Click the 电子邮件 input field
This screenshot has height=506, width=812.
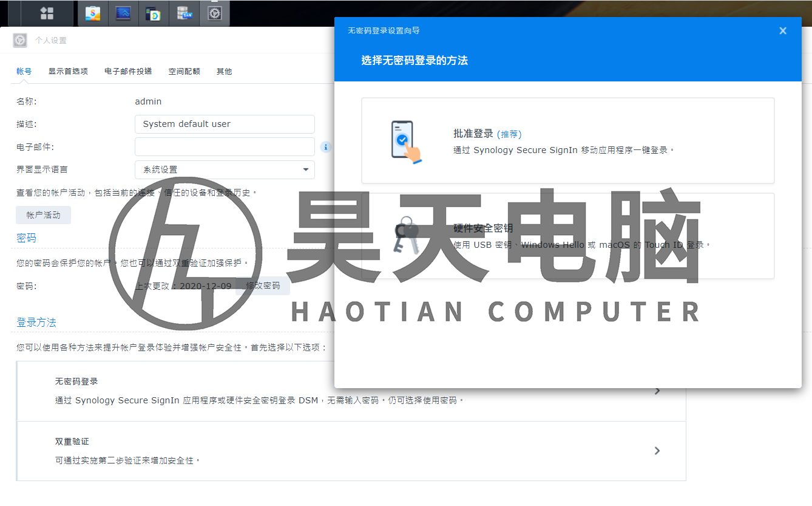225,146
